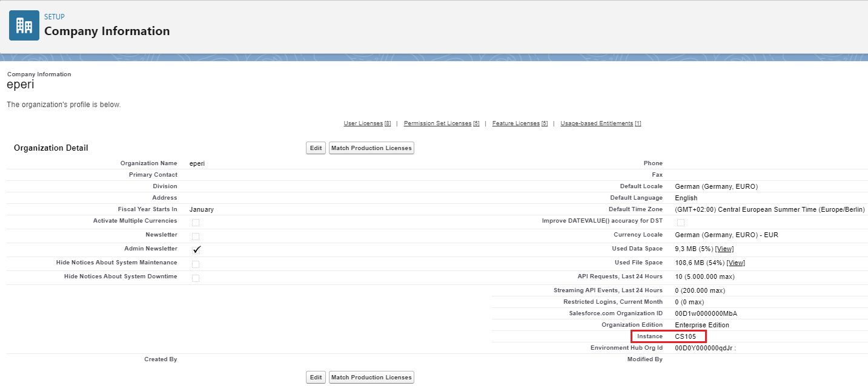Select the 9,3 MB (5%) value

[x=694, y=249]
